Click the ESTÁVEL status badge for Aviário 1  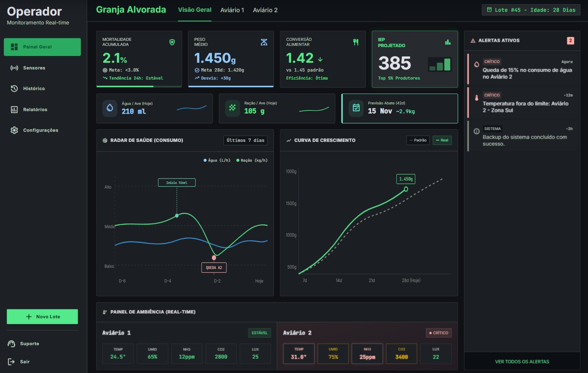point(260,333)
